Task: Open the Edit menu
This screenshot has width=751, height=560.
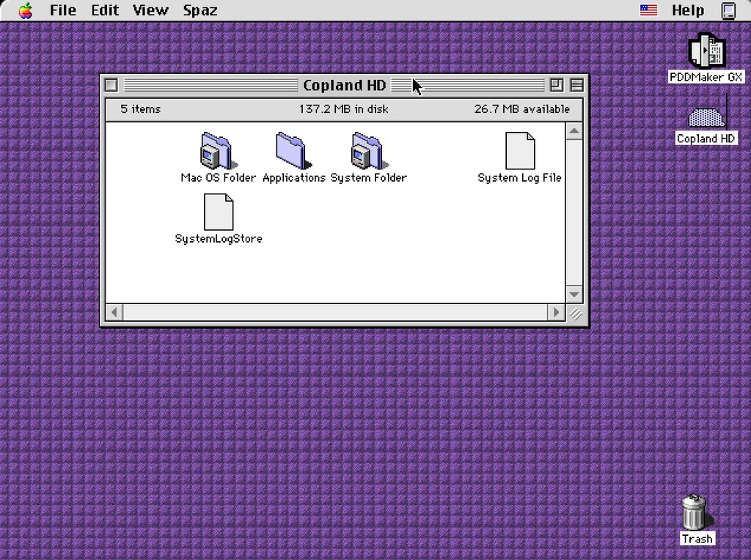Action: pyautogui.click(x=105, y=10)
